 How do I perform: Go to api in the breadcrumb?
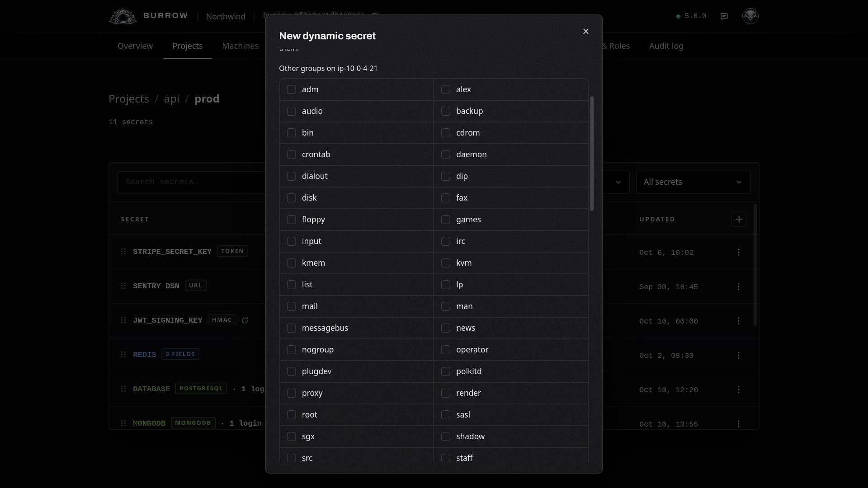point(172,99)
